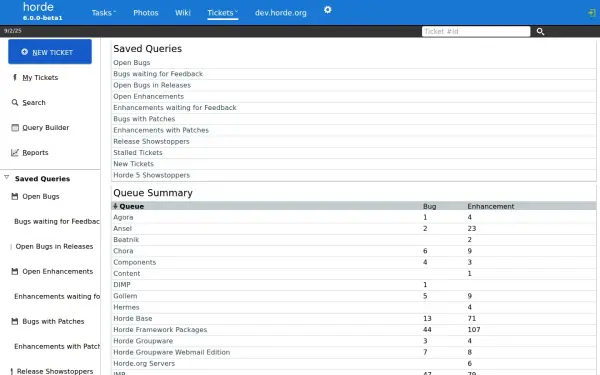Open the Horde Base queue
The height and width of the screenshot is (375, 600).
coord(133,318)
